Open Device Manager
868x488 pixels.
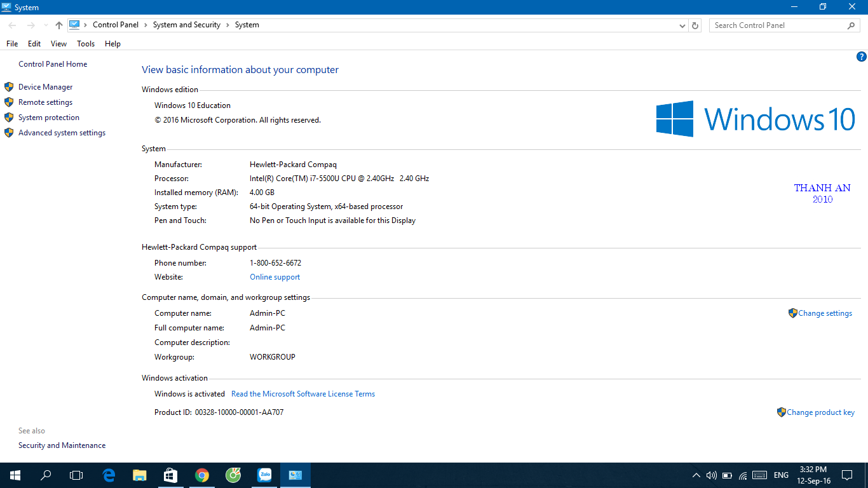point(46,87)
